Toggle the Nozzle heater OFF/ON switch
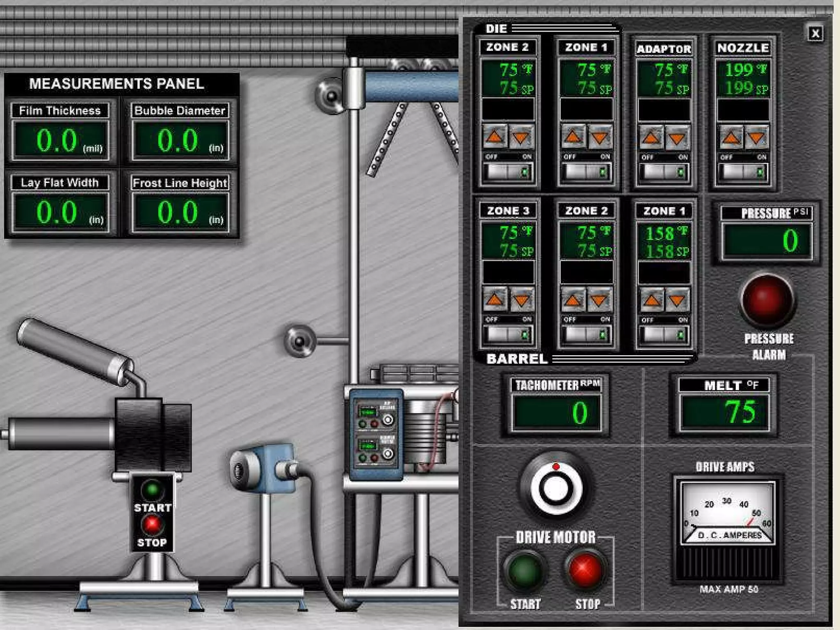840x630 pixels. (743, 171)
